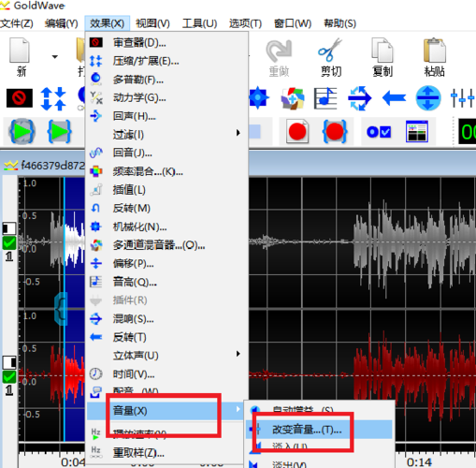
Task: Expand the 立体声(U) submenu
Action: (166, 356)
